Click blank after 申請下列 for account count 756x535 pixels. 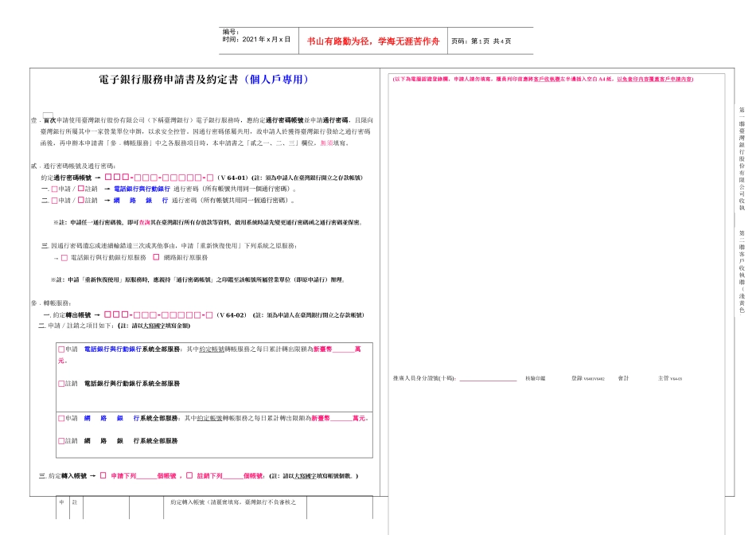click(146, 476)
